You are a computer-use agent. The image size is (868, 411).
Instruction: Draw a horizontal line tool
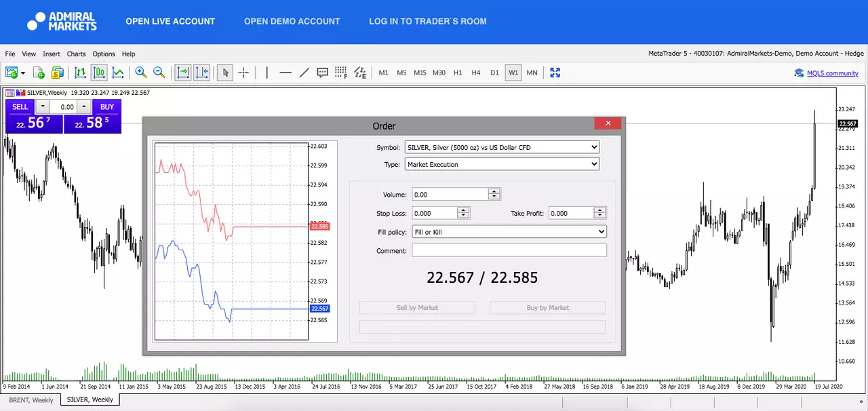(285, 73)
